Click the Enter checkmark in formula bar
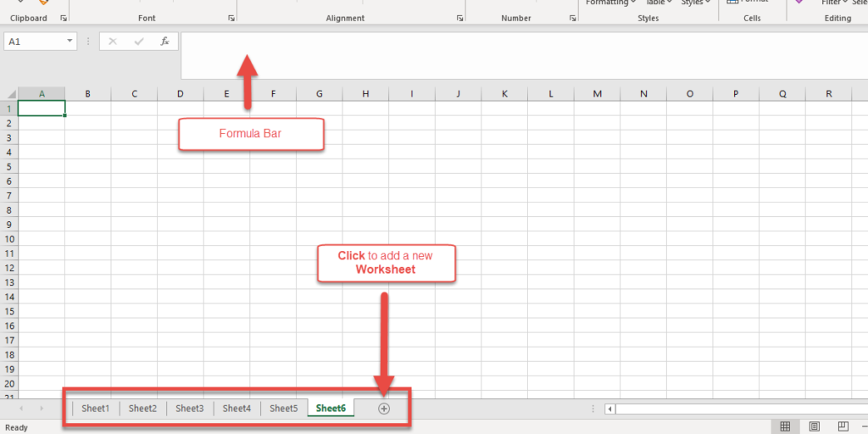This screenshot has height=434, width=868. pyautogui.click(x=139, y=42)
